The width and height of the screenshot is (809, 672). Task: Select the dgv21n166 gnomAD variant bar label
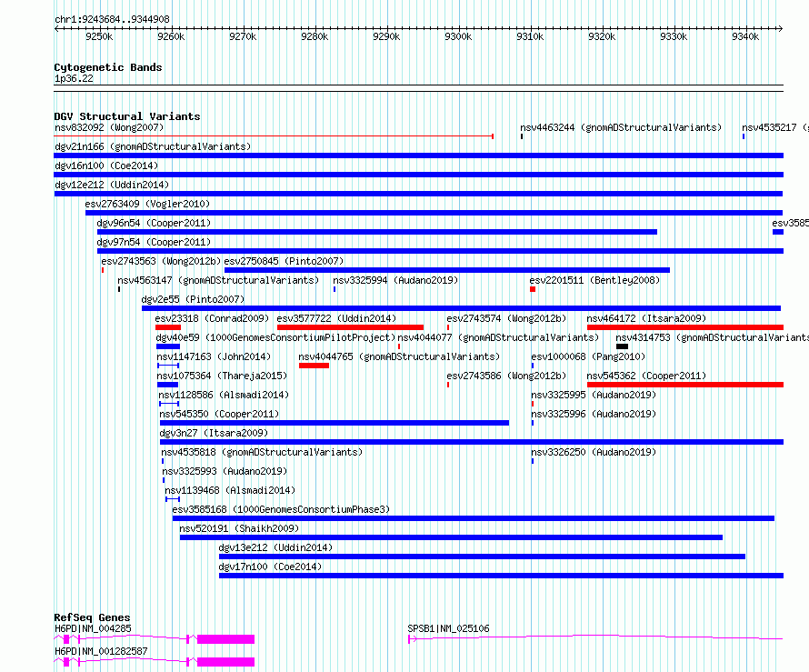pyautogui.click(x=153, y=146)
